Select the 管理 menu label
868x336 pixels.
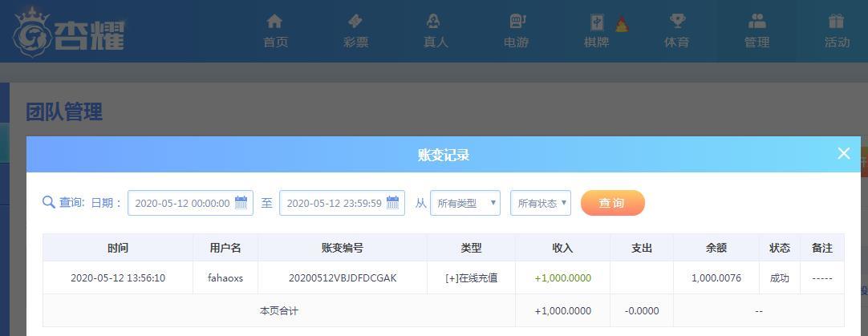click(756, 42)
